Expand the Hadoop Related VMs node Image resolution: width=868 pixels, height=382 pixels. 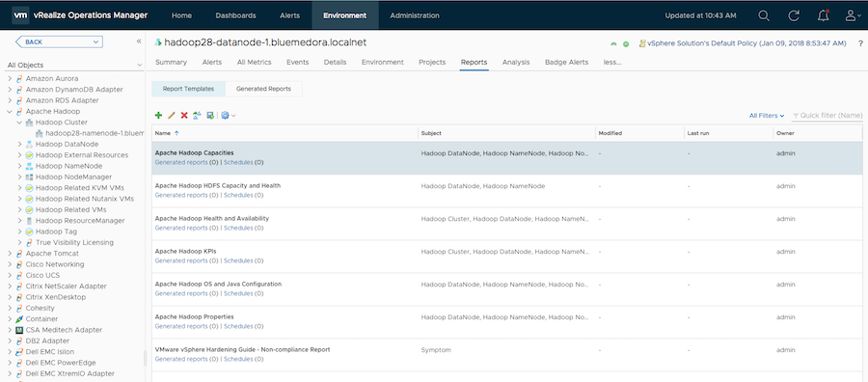click(x=19, y=210)
